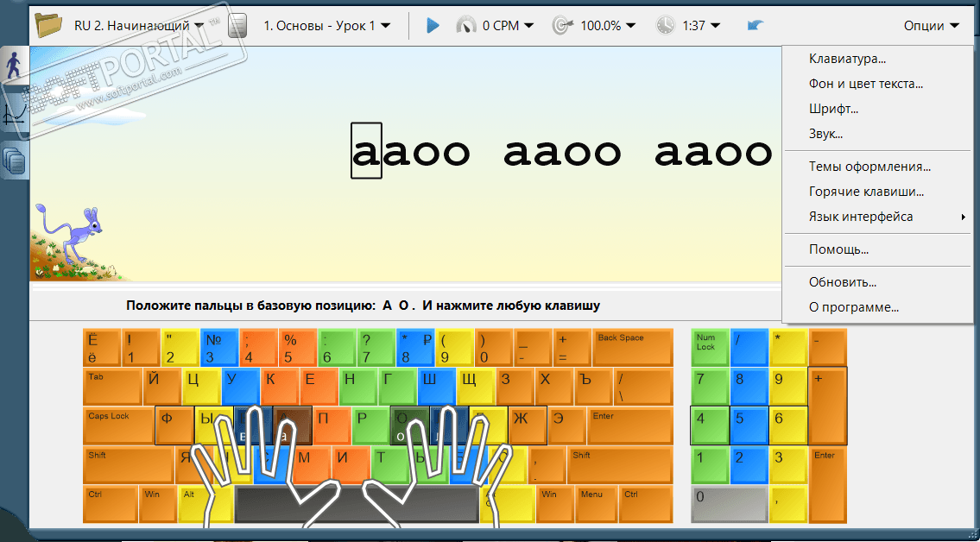The image size is (980, 542).
Task: Click the numpad Enter key
Action: 828,484
